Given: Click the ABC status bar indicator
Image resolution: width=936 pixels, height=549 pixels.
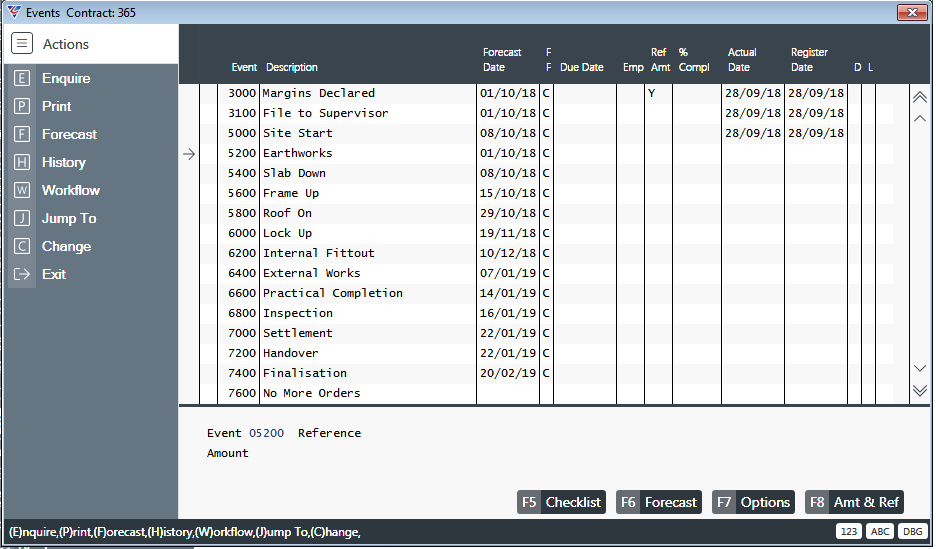Looking at the screenshot, I should (x=880, y=532).
